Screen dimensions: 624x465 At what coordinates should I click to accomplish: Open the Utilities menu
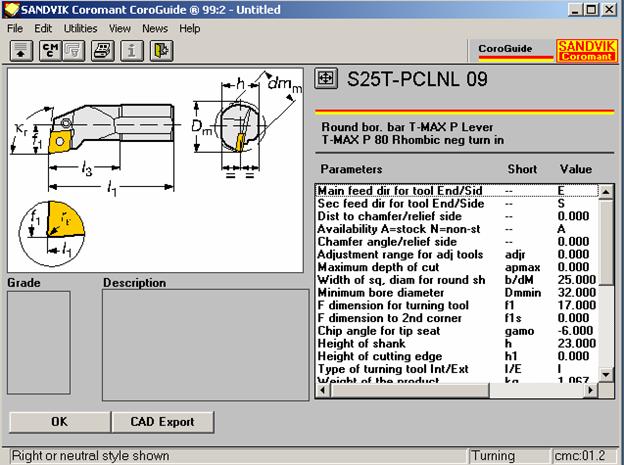coord(80,29)
